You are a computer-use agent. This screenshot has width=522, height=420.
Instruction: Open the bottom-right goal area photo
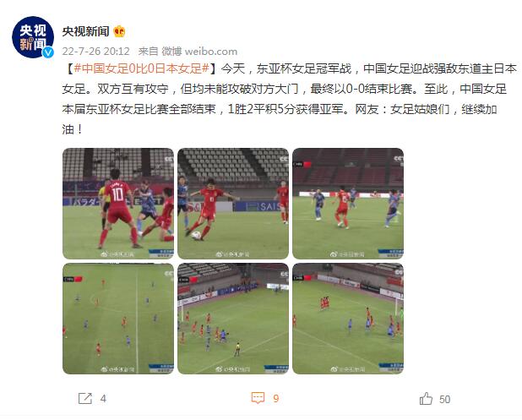348,319
